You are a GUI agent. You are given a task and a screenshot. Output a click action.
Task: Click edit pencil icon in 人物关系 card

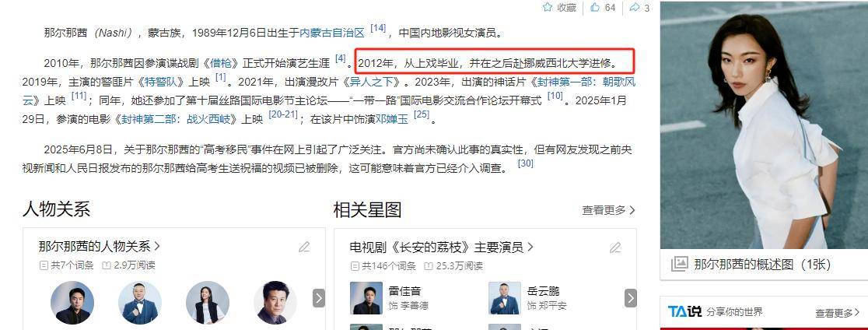click(x=304, y=247)
